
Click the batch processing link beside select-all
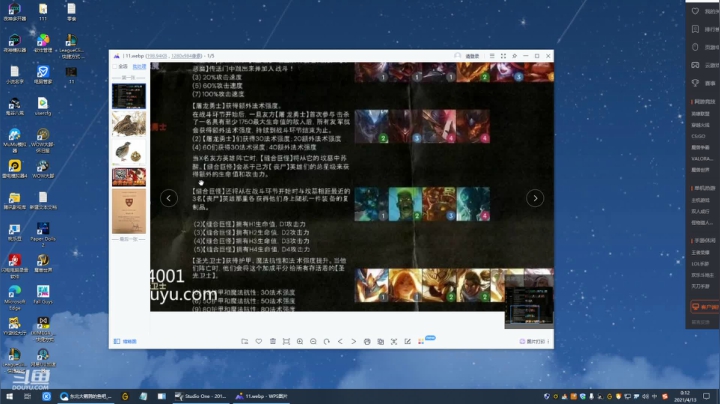tap(139, 67)
